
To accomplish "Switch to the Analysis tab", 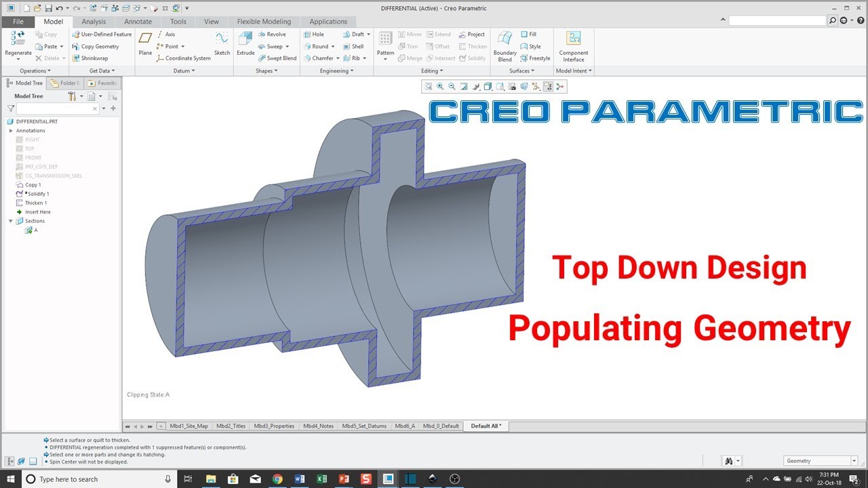I will (x=94, y=22).
